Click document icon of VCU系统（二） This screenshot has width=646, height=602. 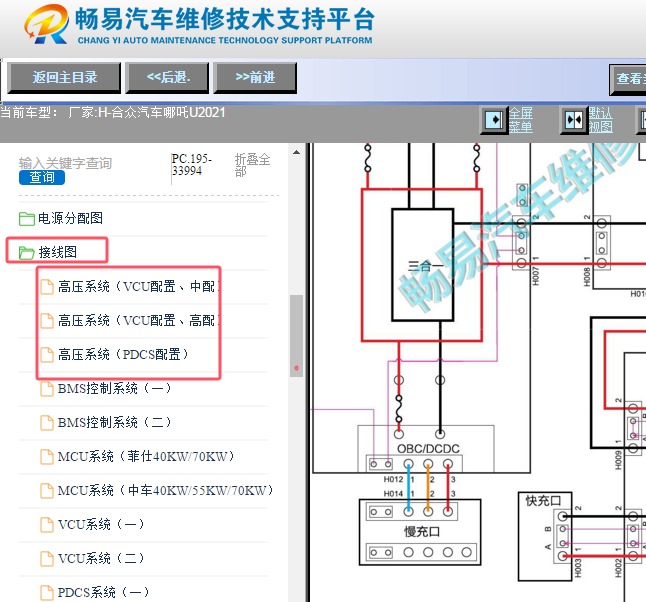47,559
